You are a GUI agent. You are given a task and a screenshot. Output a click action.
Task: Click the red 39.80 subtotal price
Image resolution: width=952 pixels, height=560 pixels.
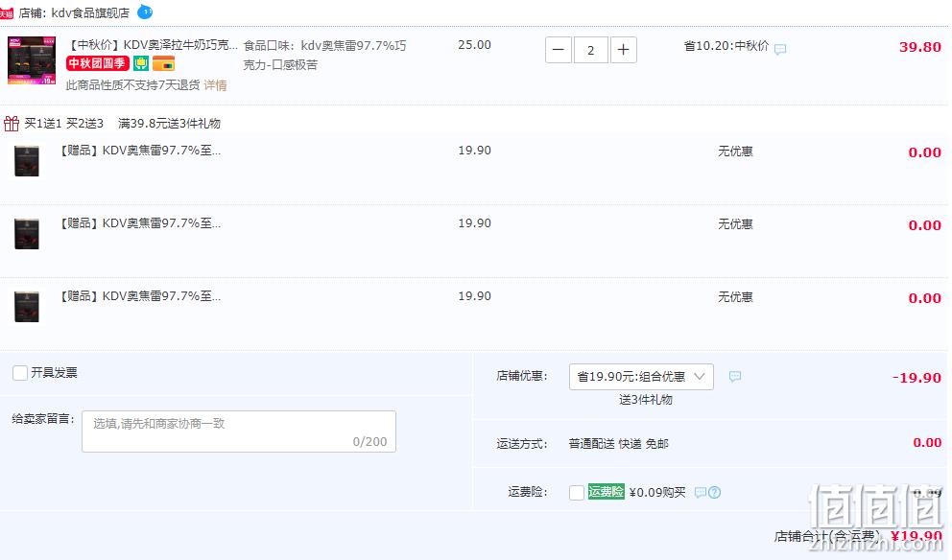[919, 47]
